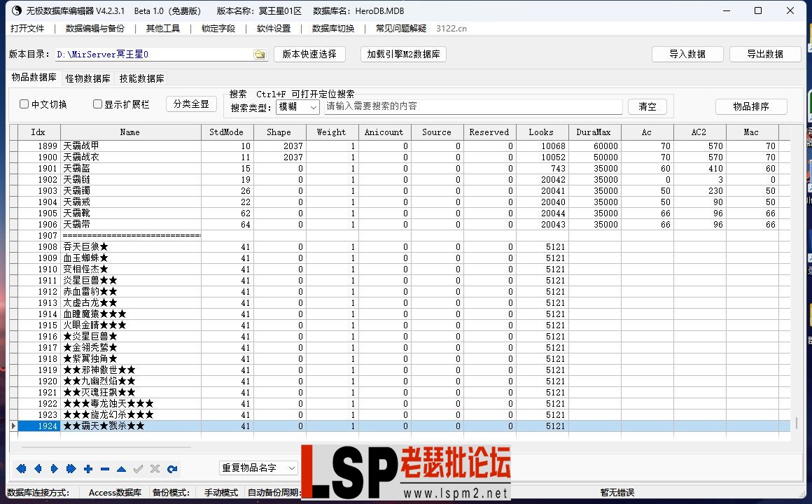The image size is (812, 504).
Task: Click the Looks column header
Action: click(x=541, y=132)
